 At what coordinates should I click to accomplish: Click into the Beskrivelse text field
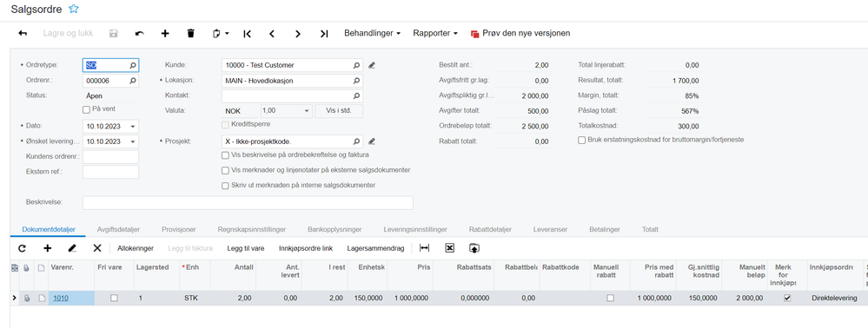pyautogui.click(x=248, y=202)
